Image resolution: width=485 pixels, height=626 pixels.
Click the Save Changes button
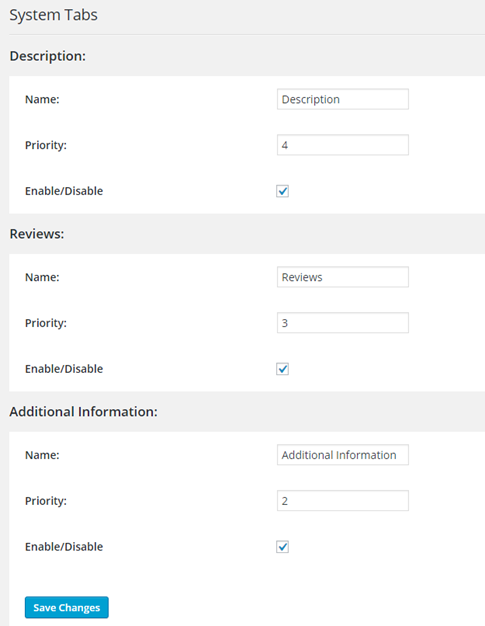pyautogui.click(x=67, y=607)
